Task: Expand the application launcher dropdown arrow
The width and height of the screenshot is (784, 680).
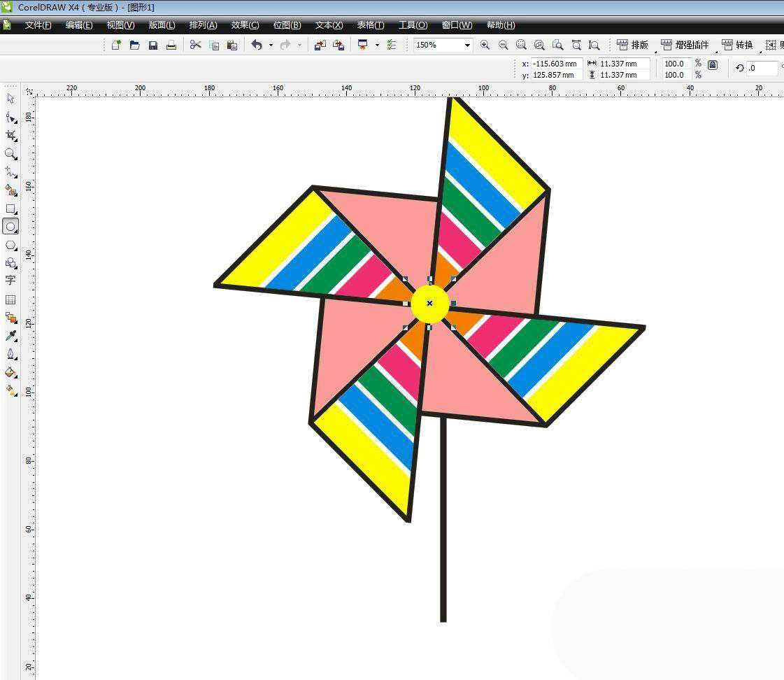Action: coord(377,45)
